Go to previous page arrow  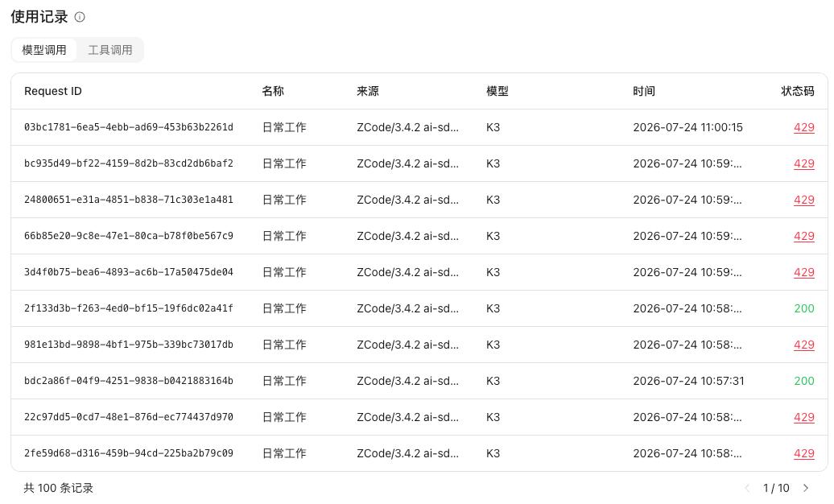(747, 488)
